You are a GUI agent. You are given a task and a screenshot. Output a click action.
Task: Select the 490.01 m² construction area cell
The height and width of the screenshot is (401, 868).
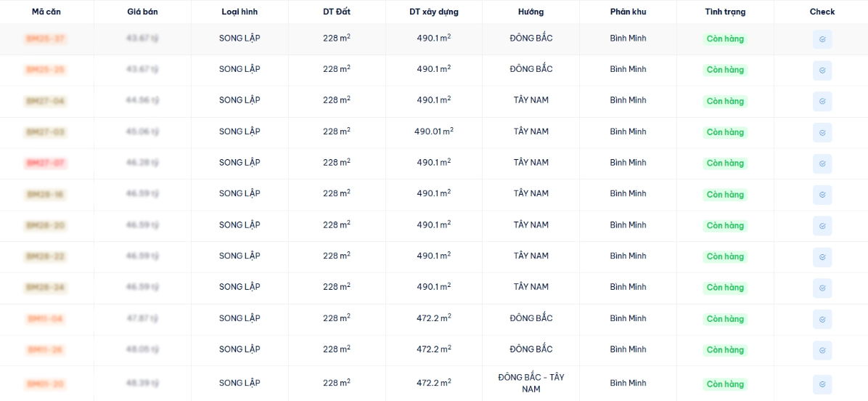(x=433, y=131)
